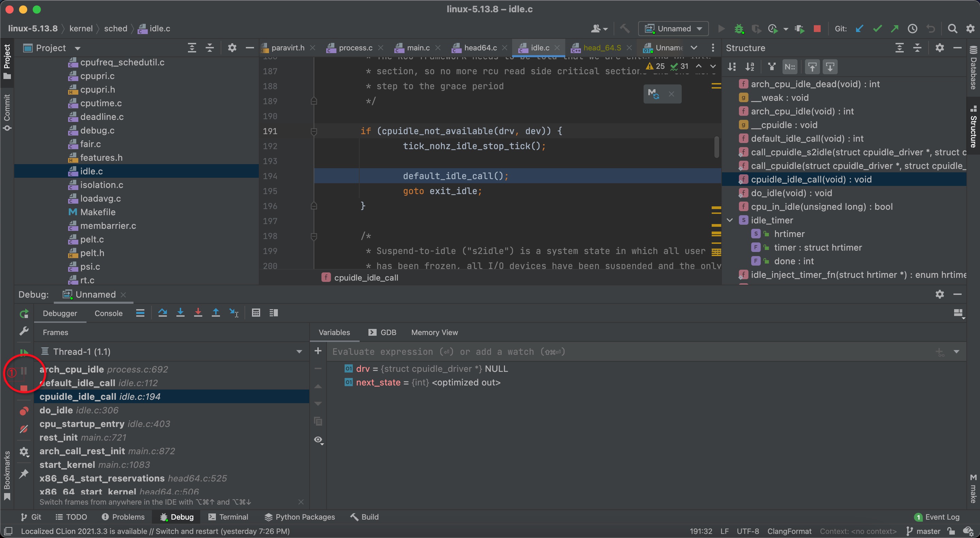Switch to the main.c editor tab
This screenshot has height=538, width=980.
[418, 48]
